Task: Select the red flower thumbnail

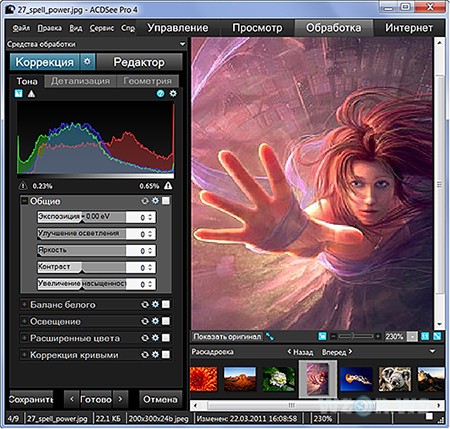Action: [204, 379]
